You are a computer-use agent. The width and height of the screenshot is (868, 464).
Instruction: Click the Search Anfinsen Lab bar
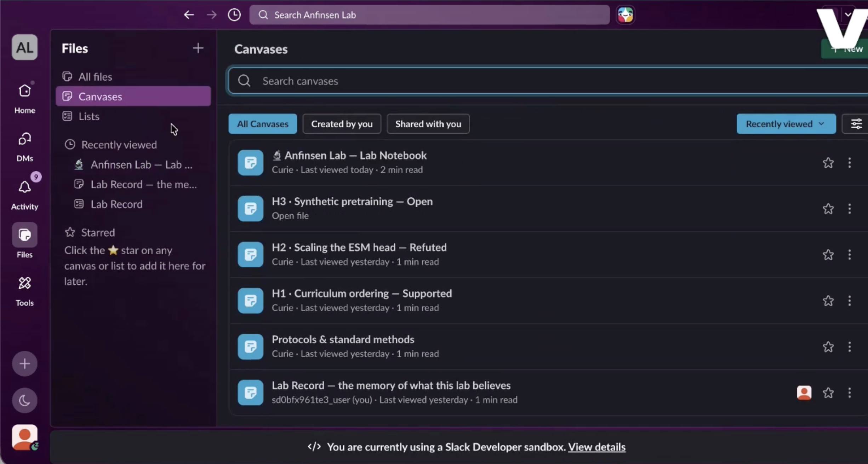[429, 14]
